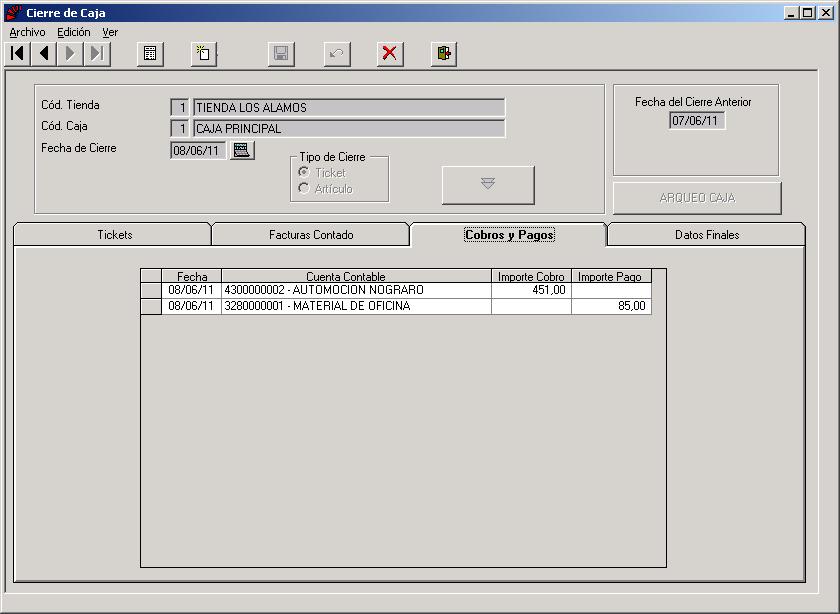Click the Importe Pago column header
This screenshot has width=840, height=614.
[611, 276]
